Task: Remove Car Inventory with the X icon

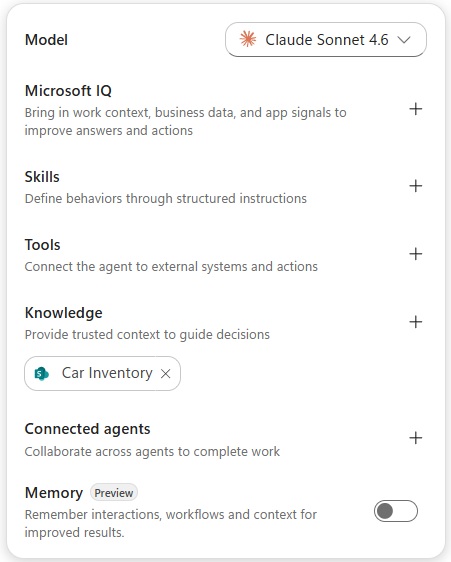Action: point(165,374)
